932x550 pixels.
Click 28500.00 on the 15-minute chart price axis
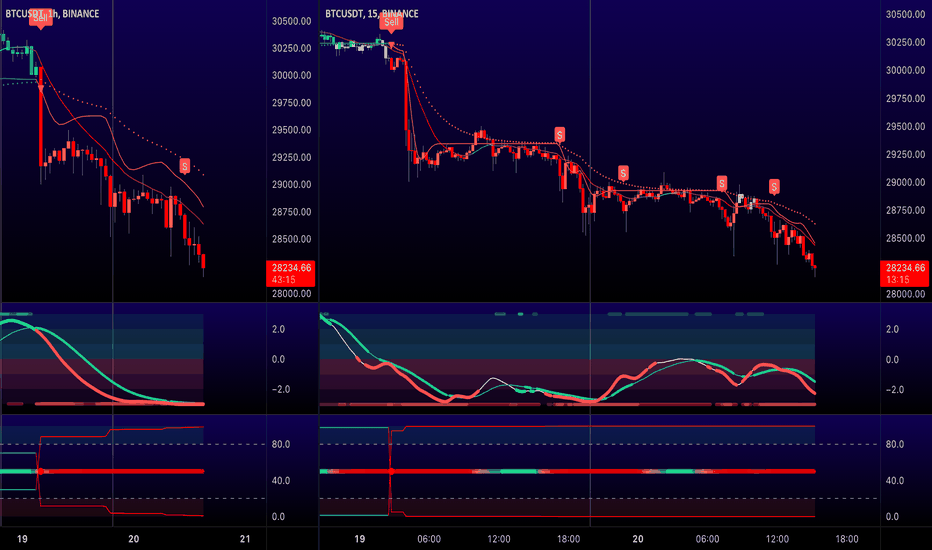[x=905, y=238]
